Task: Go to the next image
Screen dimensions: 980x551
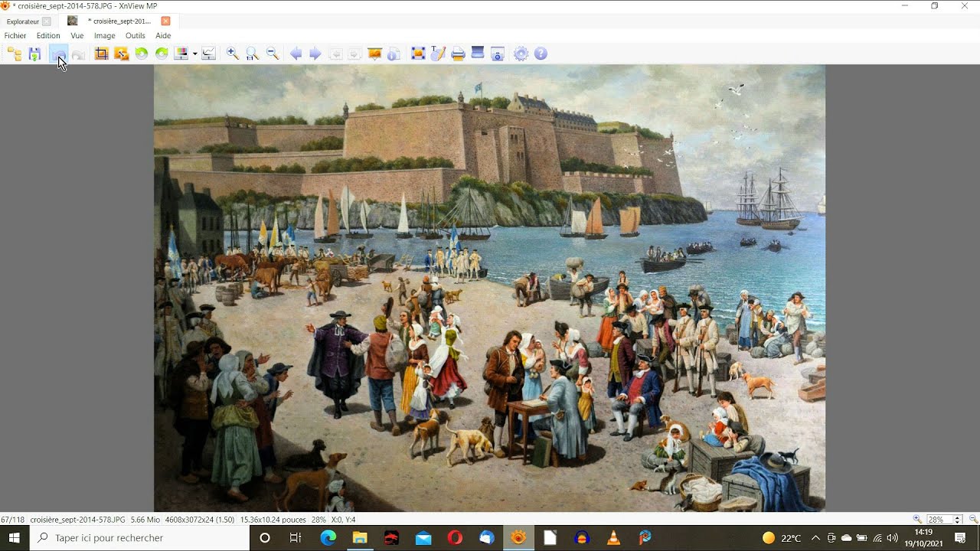Action: click(x=315, y=54)
